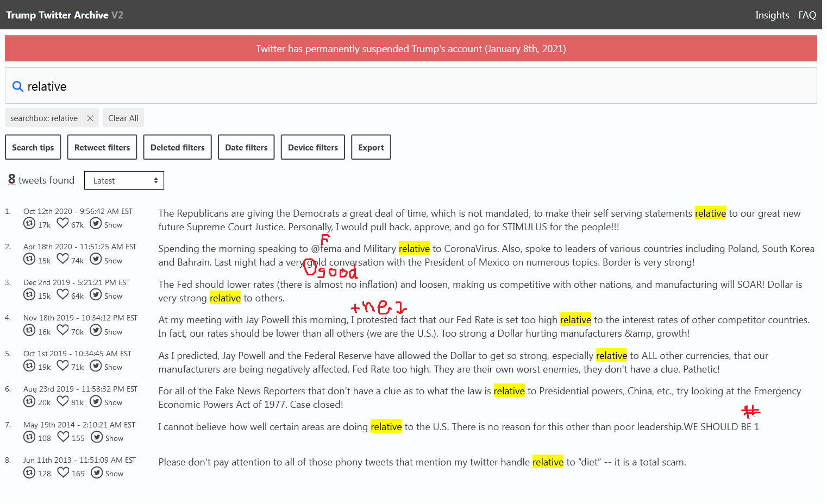Like heart icon on Oct 12th 2020 tweet
The height and width of the screenshot is (504, 827).
(63, 223)
